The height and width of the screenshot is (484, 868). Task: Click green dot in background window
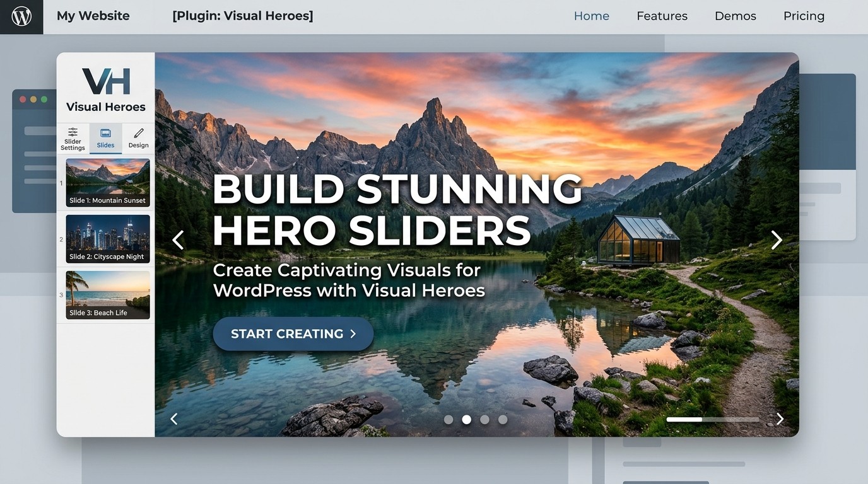(44, 100)
